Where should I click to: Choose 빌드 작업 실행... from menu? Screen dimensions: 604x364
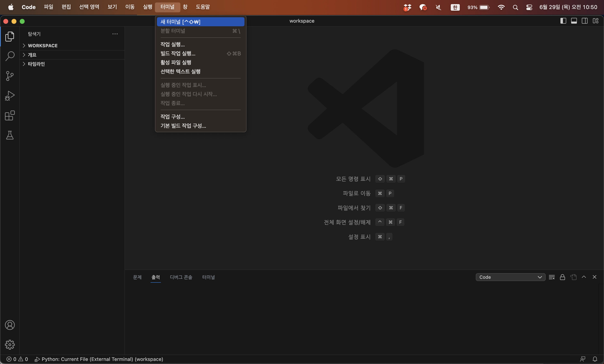[x=201, y=53]
